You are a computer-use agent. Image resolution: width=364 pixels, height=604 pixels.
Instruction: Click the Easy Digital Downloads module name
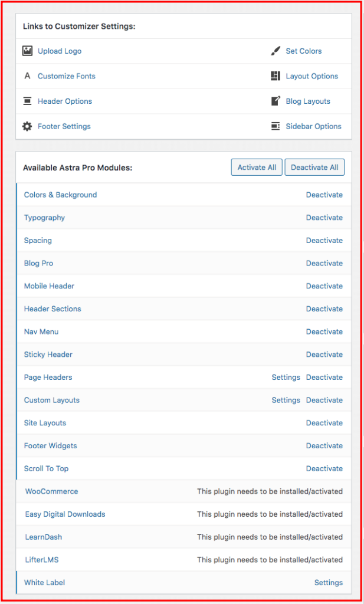coord(65,514)
